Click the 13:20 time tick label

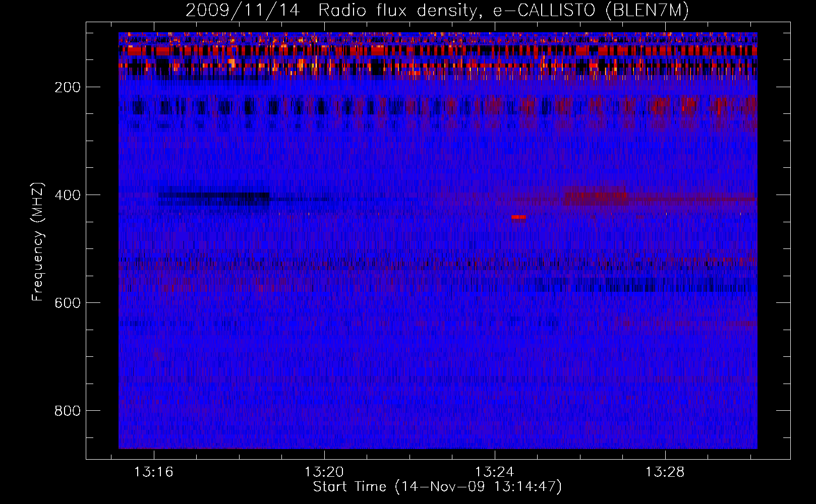tap(324, 472)
